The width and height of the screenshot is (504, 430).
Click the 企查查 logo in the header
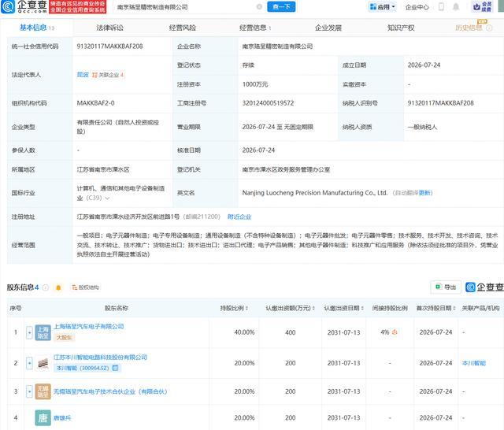tap(24, 6)
